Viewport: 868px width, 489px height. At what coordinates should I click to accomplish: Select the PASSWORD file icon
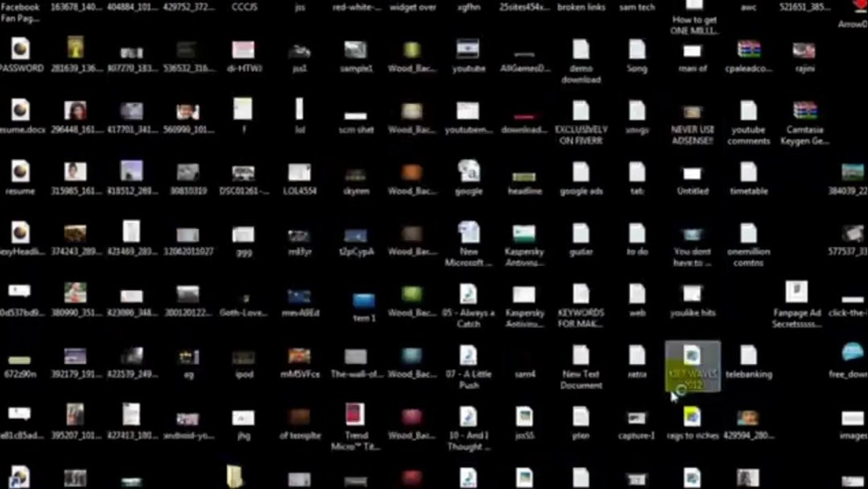tap(20, 49)
